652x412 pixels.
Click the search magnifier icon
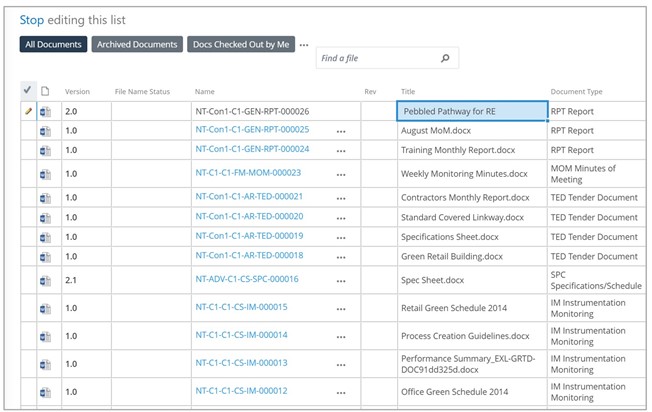coord(445,58)
